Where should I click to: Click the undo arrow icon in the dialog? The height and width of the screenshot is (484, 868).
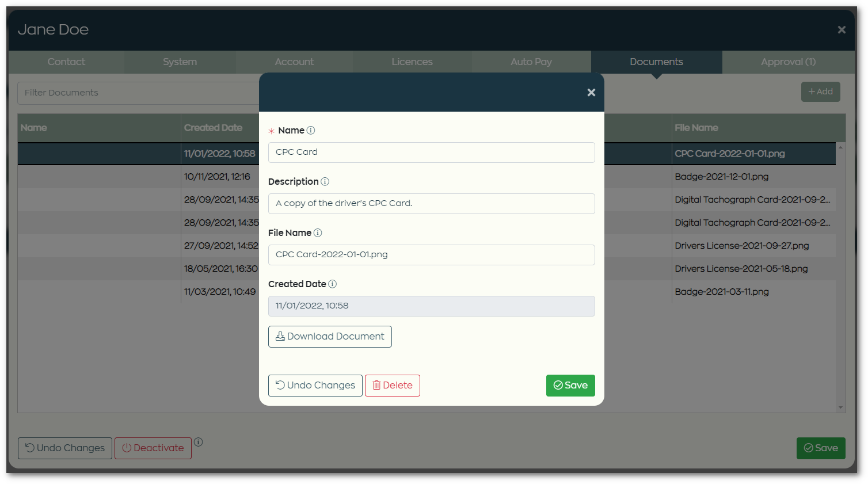tap(280, 386)
